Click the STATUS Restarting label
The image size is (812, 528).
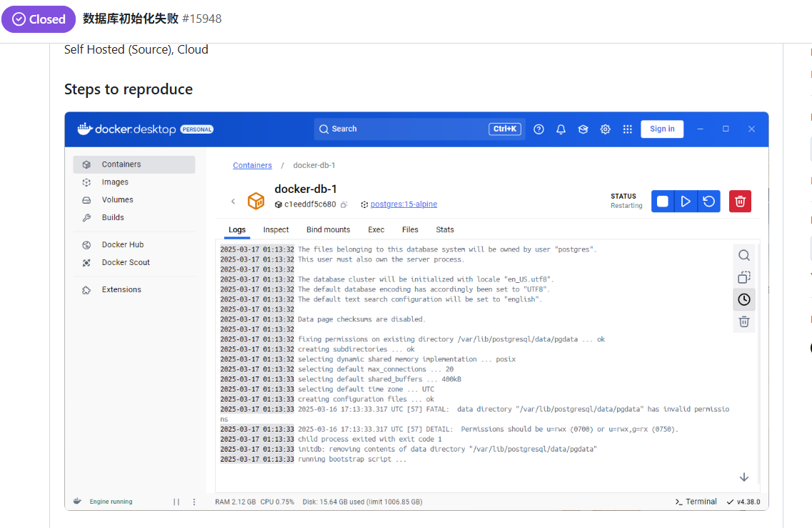pos(626,201)
